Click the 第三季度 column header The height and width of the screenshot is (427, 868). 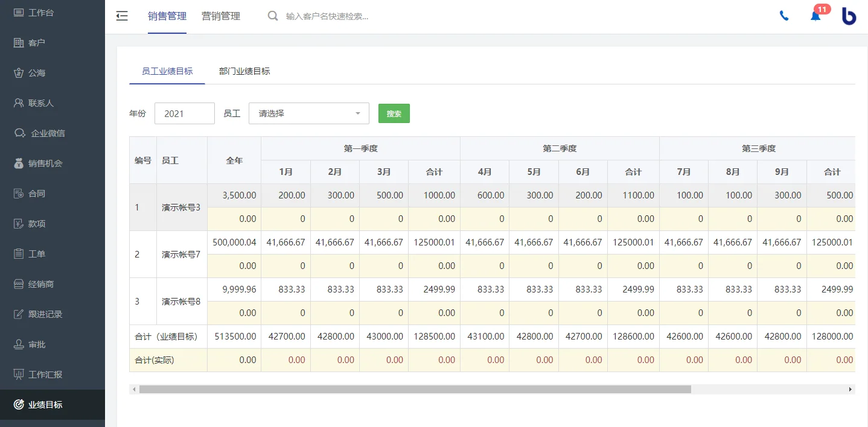pyautogui.click(x=758, y=148)
